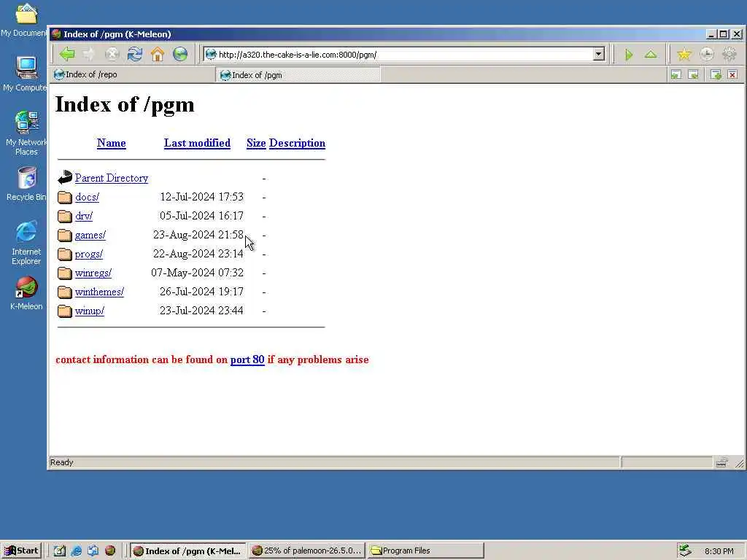Open the Recycle Bin desktop icon

(x=26, y=184)
